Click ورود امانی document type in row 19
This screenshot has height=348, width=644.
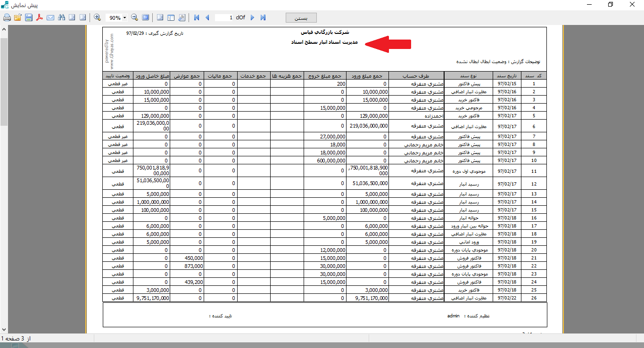(x=470, y=242)
